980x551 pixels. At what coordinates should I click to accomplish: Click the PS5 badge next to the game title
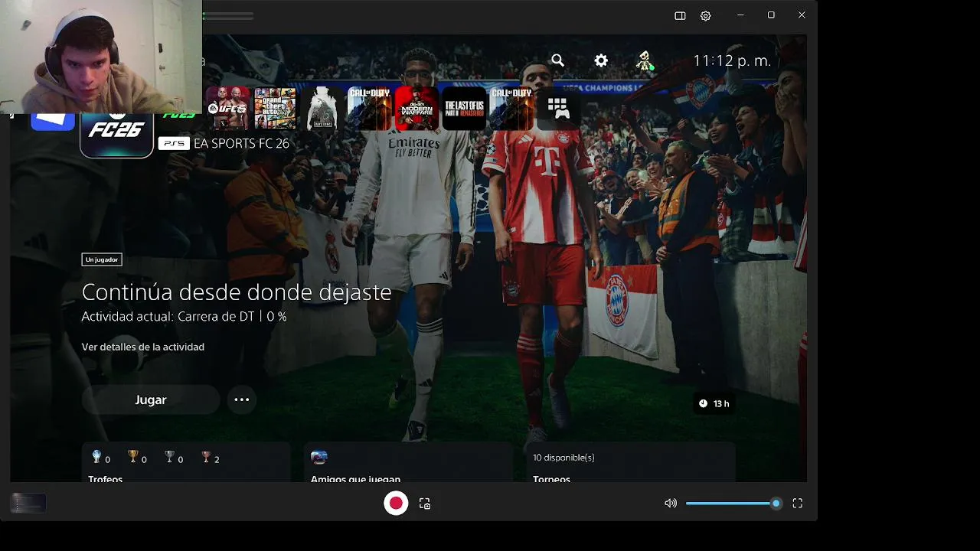tap(174, 143)
